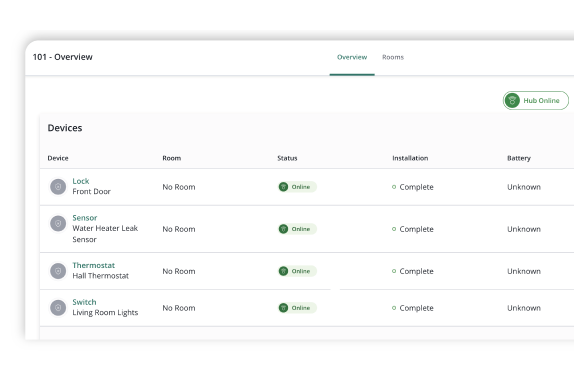Click No Room in Switch row
The width and height of the screenshot is (574, 376).
[179, 308]
